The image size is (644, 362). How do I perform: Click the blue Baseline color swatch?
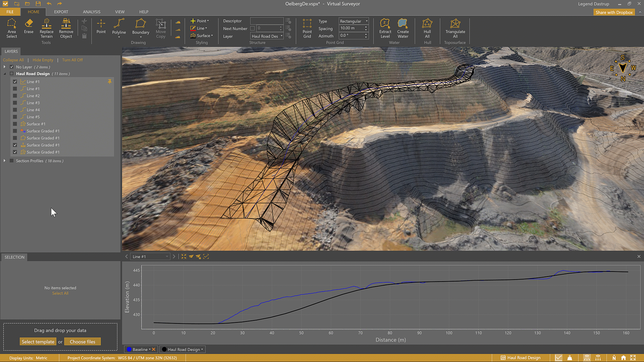pos(129,350)
